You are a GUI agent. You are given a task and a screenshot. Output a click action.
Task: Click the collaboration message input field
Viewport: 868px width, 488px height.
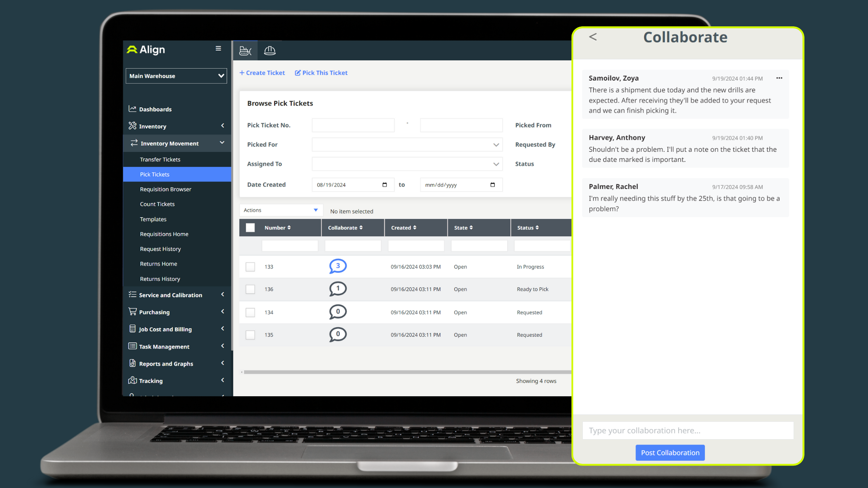pos(688,430)
